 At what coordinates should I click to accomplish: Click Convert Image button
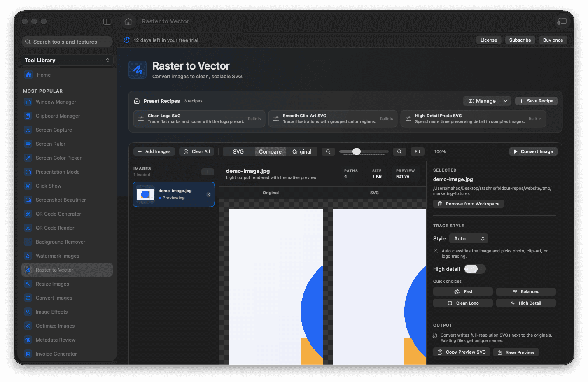[x=533, y=152]
